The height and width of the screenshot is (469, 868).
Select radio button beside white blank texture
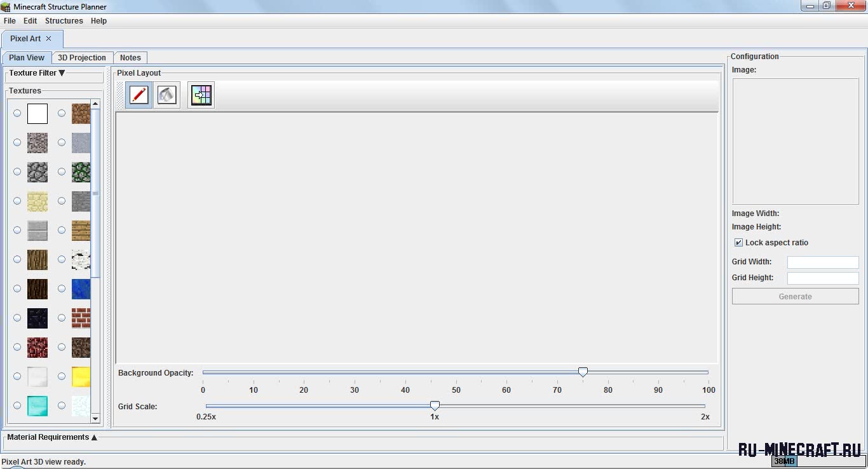17,113
